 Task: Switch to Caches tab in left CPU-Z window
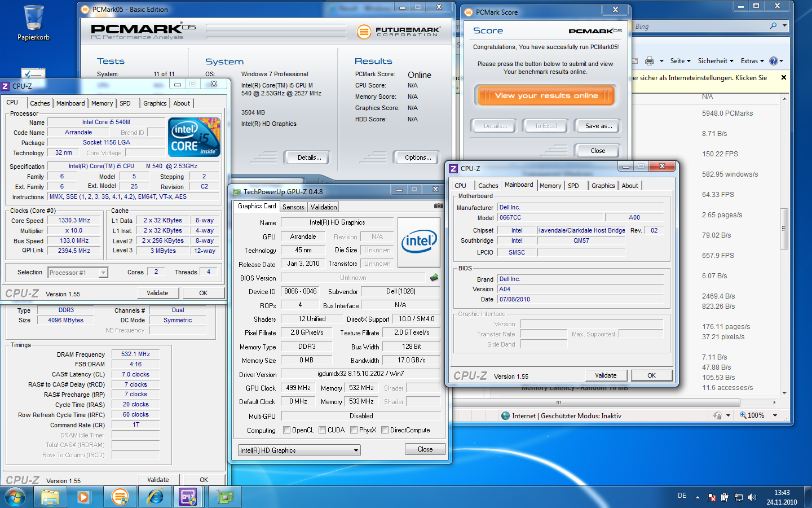click(40, 103)
